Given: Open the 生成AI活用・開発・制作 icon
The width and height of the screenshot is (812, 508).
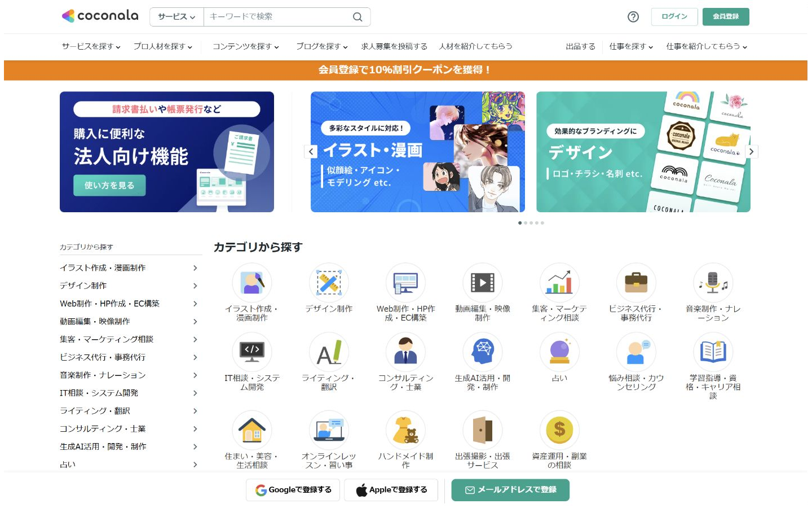Looking at the screenshot, I should pyautogui.click(x=483, y=352).
